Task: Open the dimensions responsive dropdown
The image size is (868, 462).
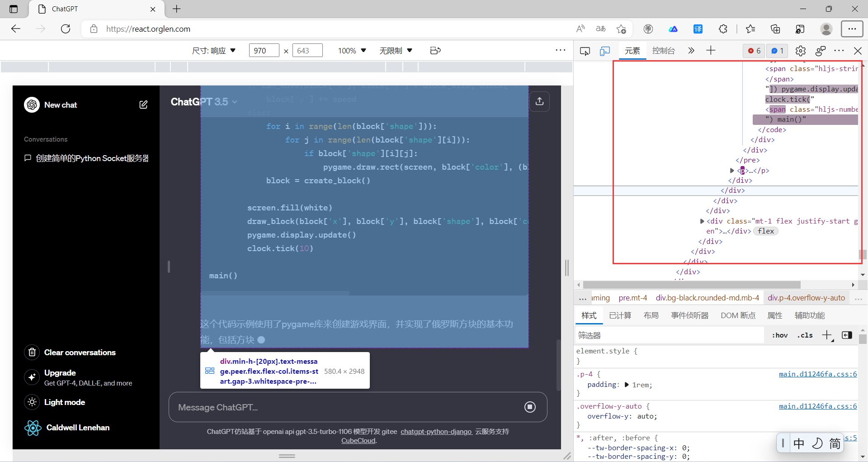Action: tap(214, 51)
